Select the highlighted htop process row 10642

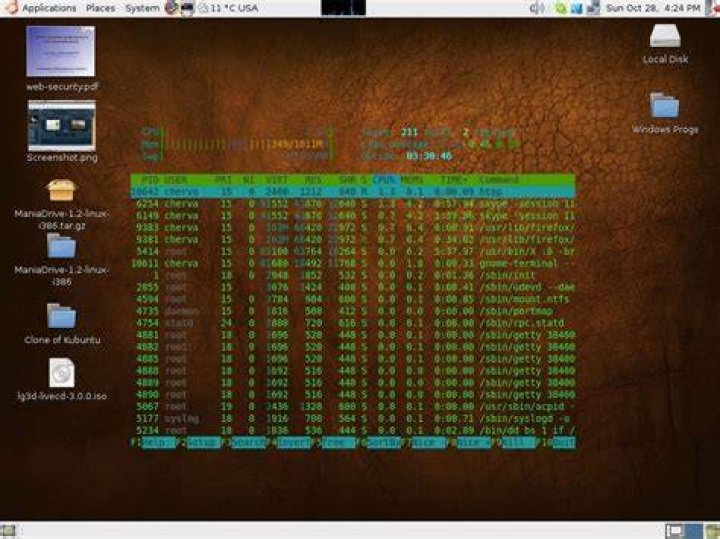pyautogui.click(x=353, y=191)
